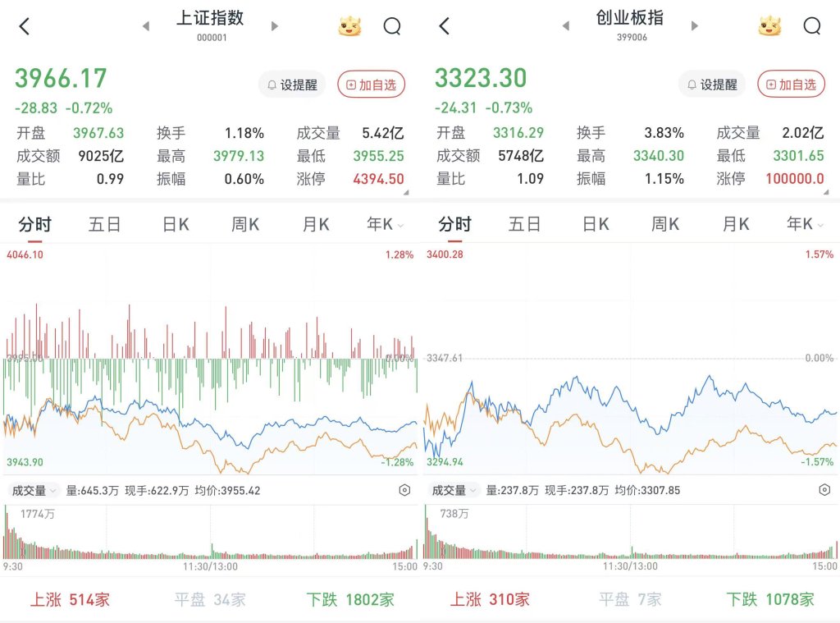Tap the plus icon in 创业板指's 加自选 button
This screenshot has height=623, width=840.
pos(771,83)
